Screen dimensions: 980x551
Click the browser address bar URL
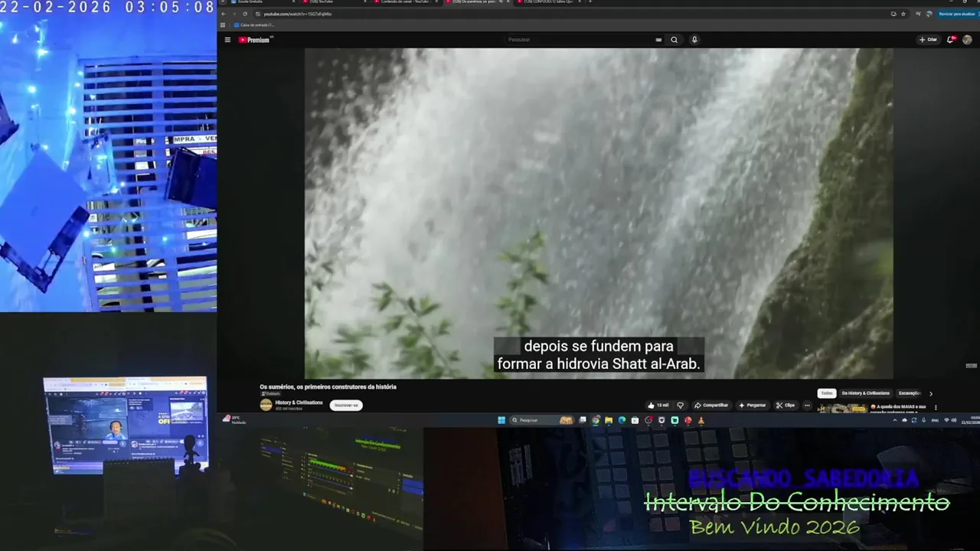click(x=298, y=14)
